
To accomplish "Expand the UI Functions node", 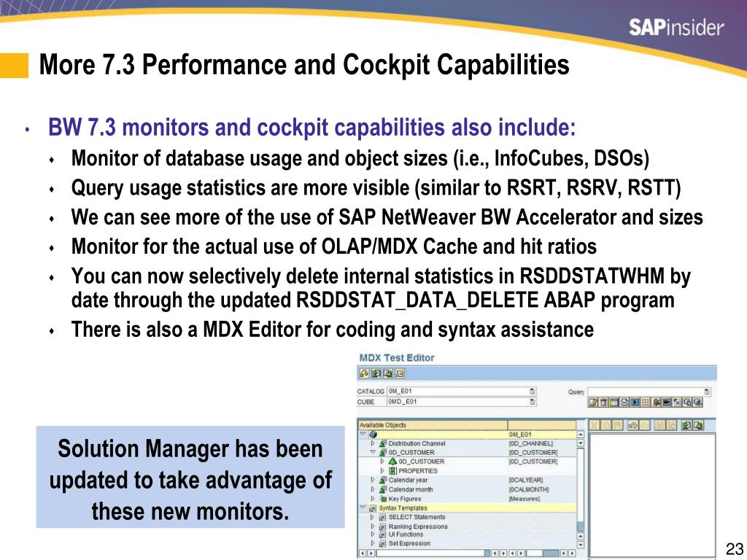I will (x=373, y=534).
